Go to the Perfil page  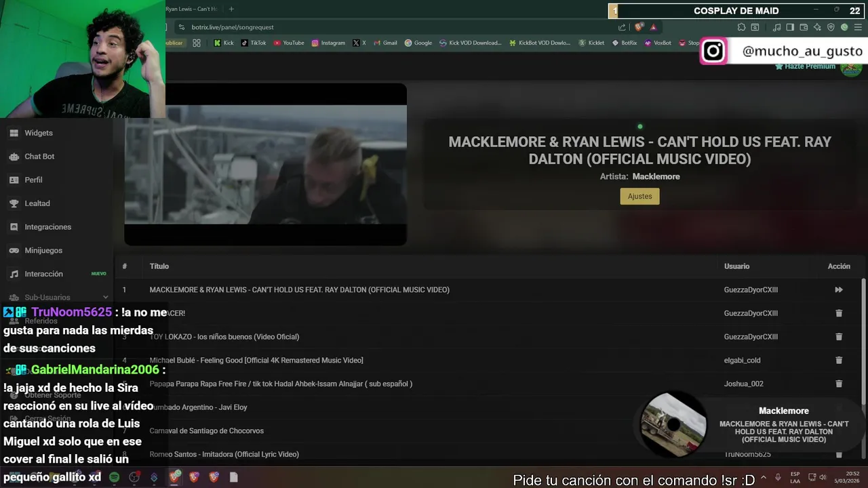(x=33, y=180)
